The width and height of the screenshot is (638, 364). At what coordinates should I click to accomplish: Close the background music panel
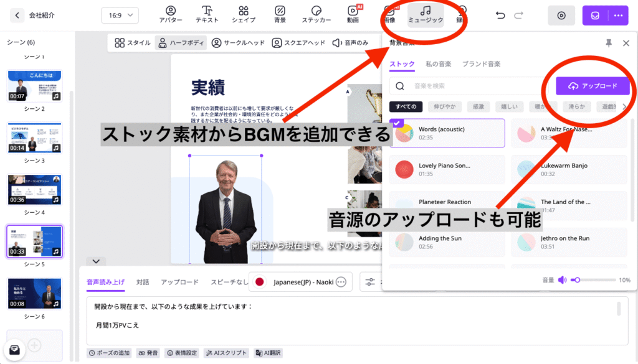coord(626,43)
